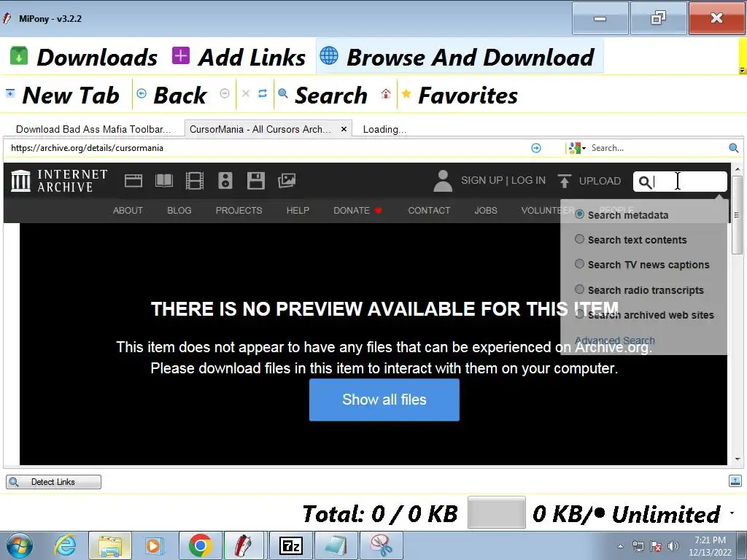Open the Software floppy disk icon
This screenshot has height=560, width=747.
click(x=256, y=181)
